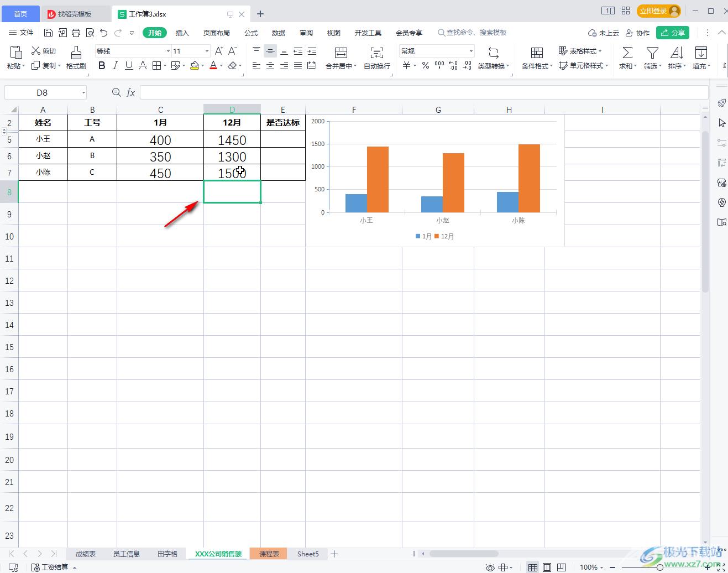The image size is (728, 573).
Task: Open the font size dropdown showing 11
Action: 207,51
